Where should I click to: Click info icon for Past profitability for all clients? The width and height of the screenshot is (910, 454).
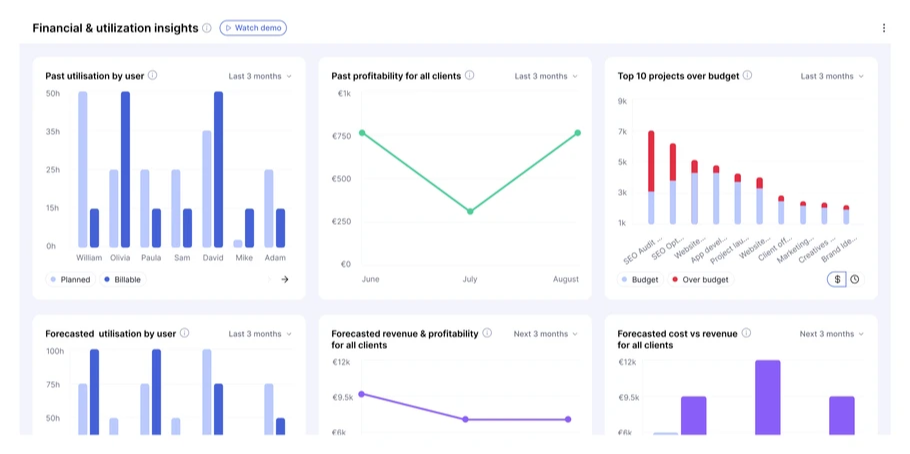coord(470,76)
